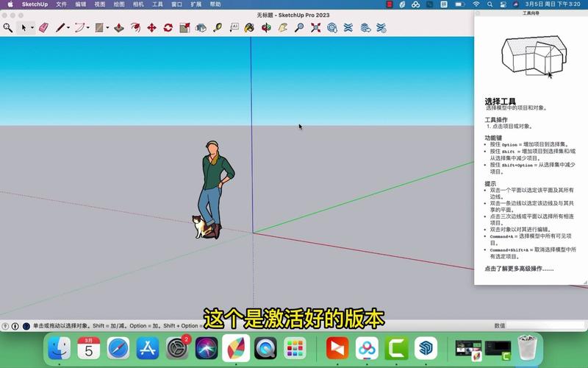This screenshot has width=588, height=368.
Task: Pick the Text label tool
Action: [234, 27]
